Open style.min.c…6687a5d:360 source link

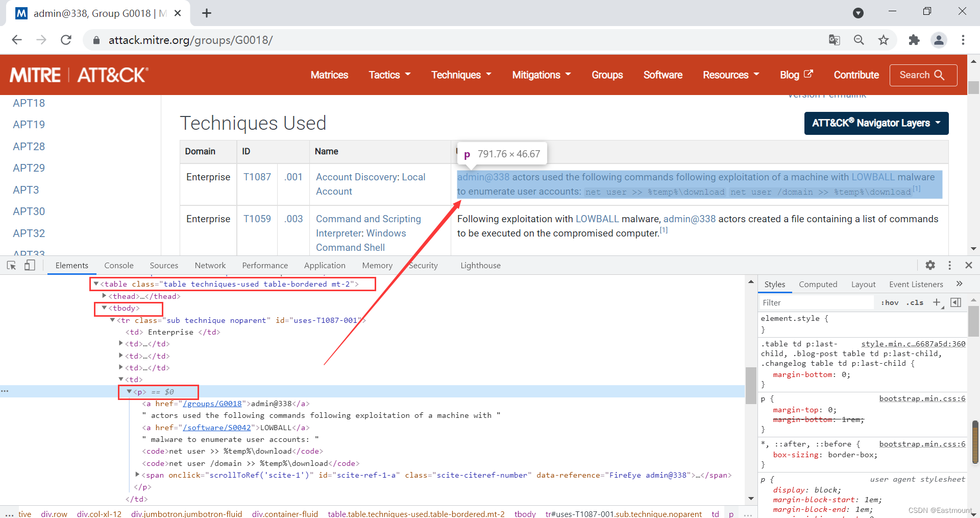coord(913,344)
